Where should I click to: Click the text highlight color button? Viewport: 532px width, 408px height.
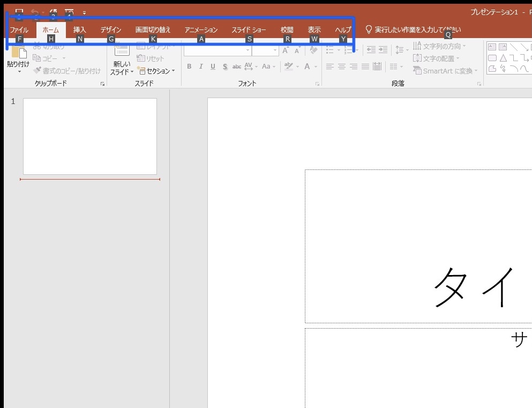click(x=289, y=66)
